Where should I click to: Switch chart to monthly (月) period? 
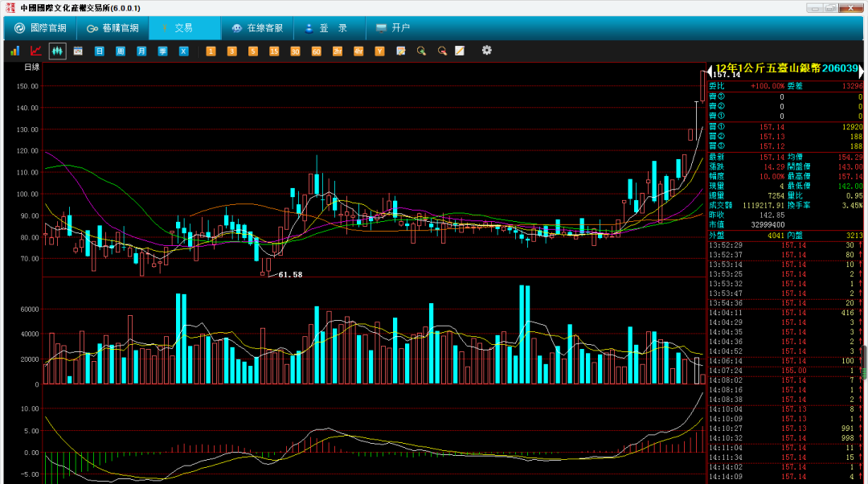(141, 51)
